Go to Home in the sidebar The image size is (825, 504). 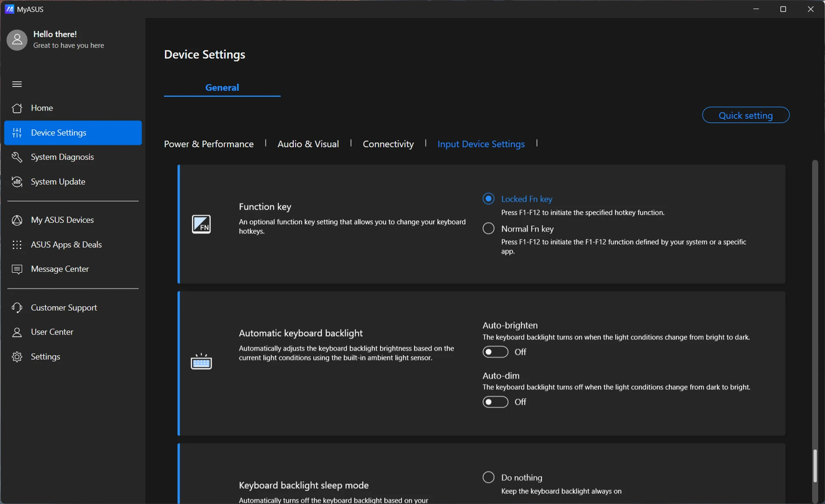coord(73,108)
